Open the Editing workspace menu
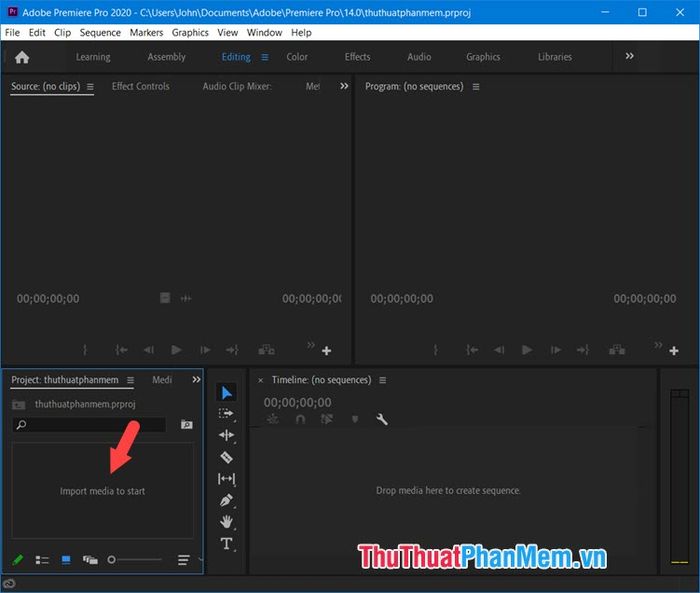This screenshot has width=700, height=593. [265, 57]
